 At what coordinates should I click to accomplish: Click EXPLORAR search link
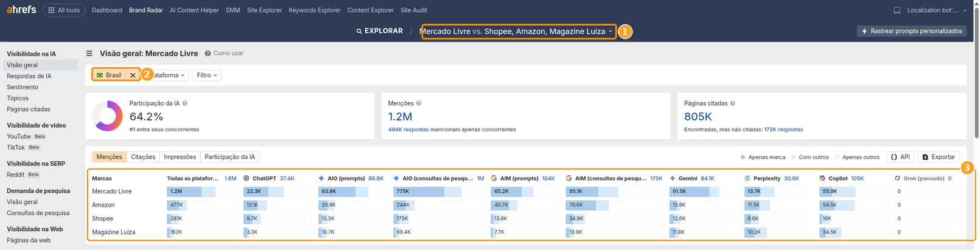point(380,31)
